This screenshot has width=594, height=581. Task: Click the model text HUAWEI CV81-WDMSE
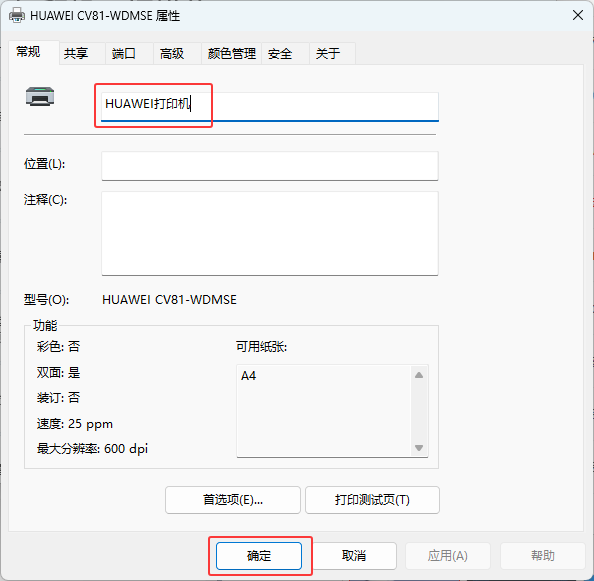pos(169,300)
